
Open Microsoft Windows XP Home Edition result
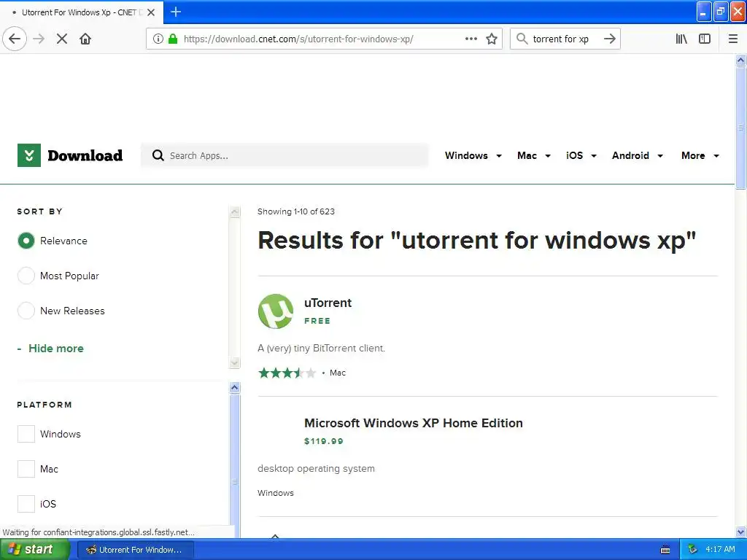[x=414, y=423]
